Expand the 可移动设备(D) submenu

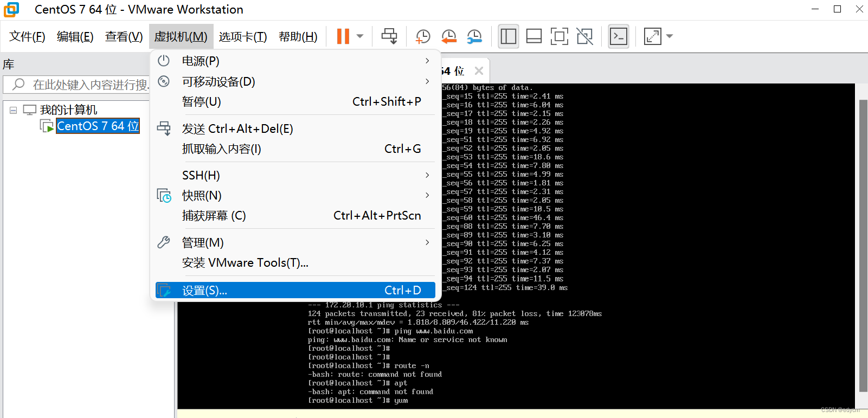(295, 81)
